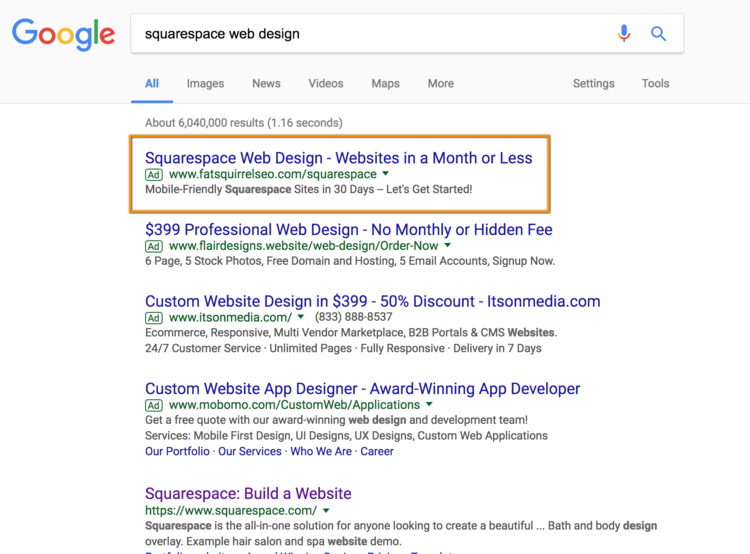
Task: Click '6 Page, 5 Stock Photos' description text
Action: click(350, 261)
